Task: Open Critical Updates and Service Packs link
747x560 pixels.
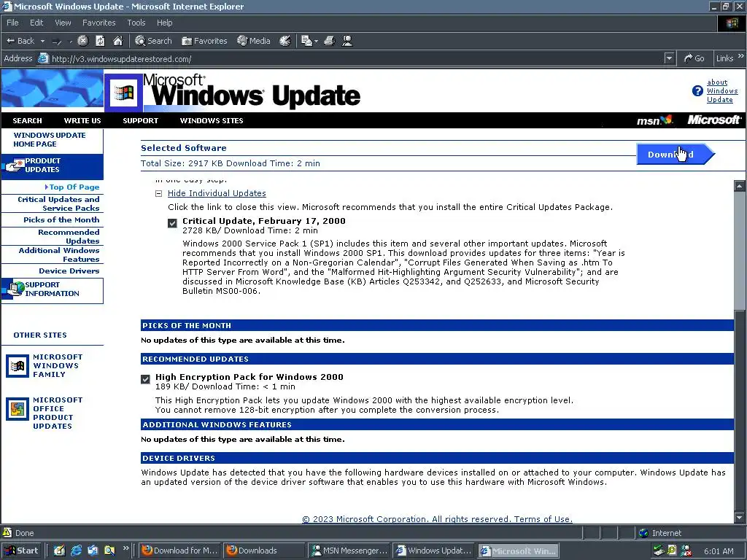Action: (58, 204)
